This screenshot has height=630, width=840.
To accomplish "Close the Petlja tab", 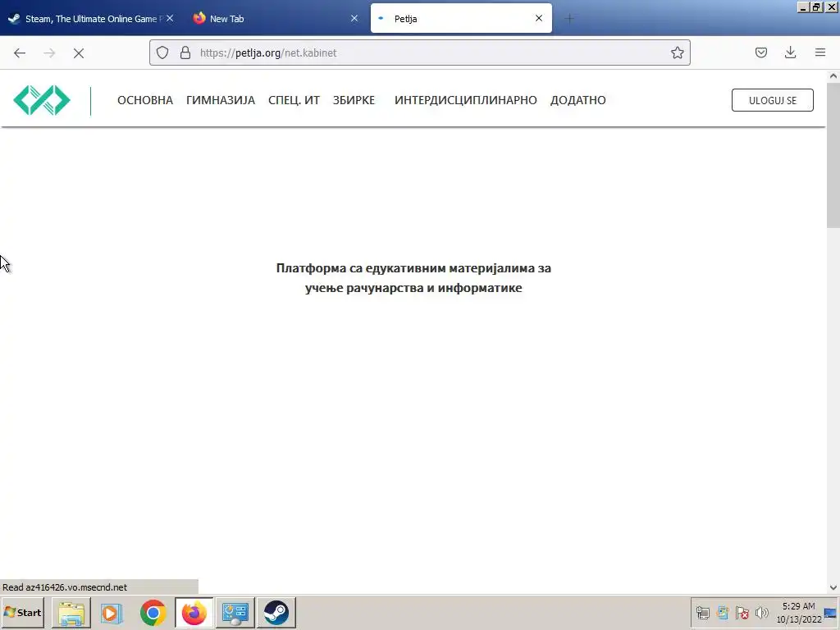I will (539, 18).
